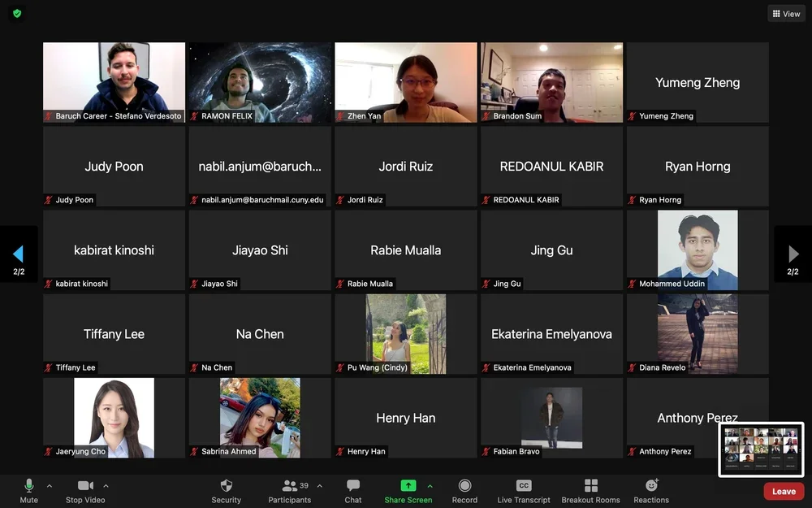Viewport: 812px width, 508px height.
Task: Select the Rabie Mualla participant tile
Action: tap(405, 250)
